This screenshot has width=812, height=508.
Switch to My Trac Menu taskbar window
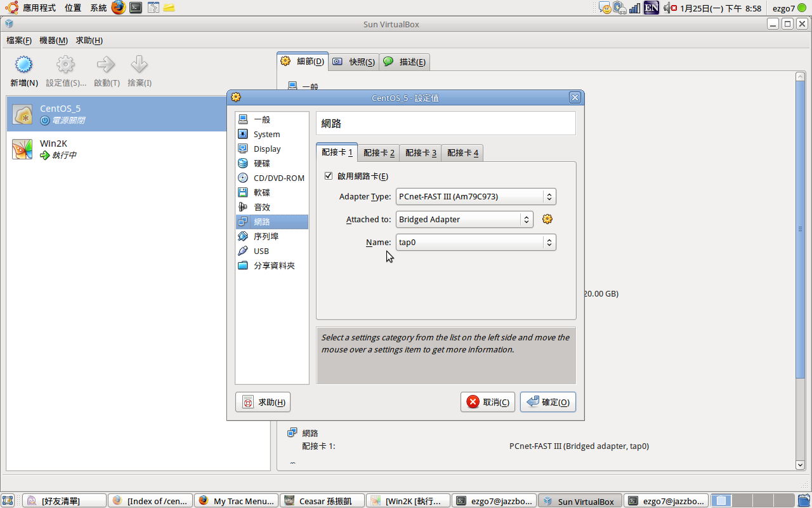point(236,500)
